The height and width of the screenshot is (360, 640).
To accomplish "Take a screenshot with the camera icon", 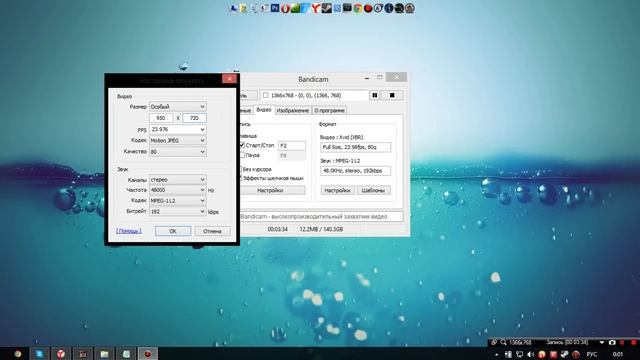I will (x=612, y=342).
